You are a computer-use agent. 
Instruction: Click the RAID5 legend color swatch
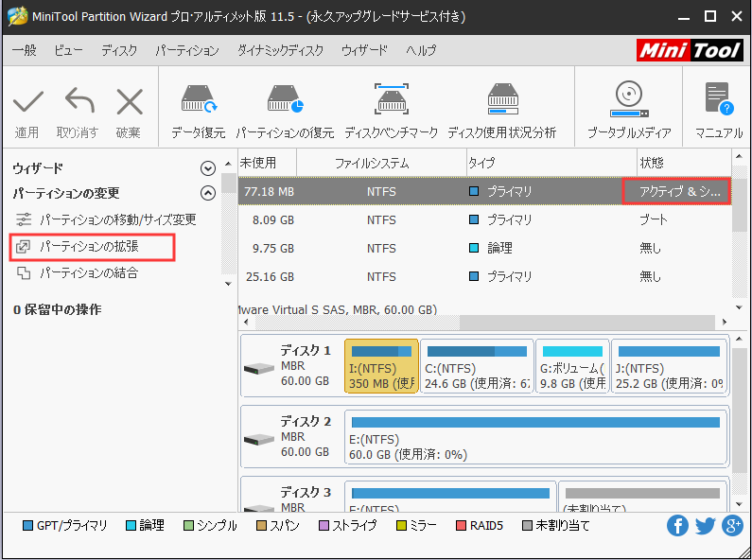tap(461, 526)
